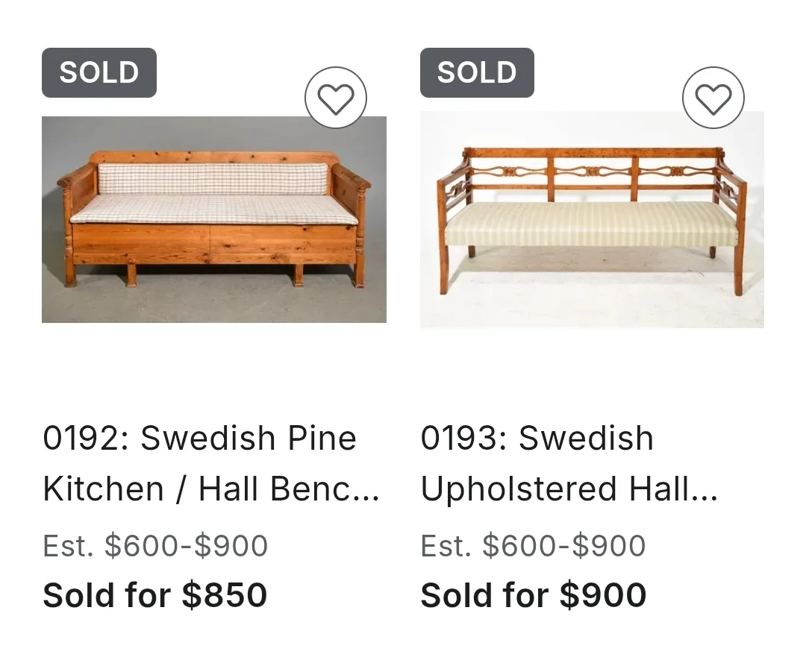
Task: Click the SOLD badge above lot 0193
Action: 477,72
